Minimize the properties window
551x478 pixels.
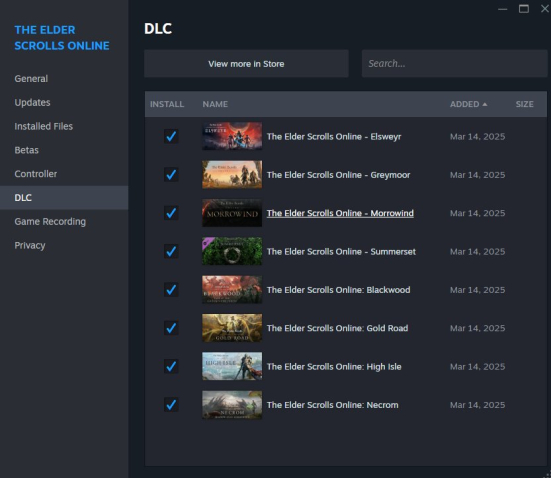(x=503, y=9)
